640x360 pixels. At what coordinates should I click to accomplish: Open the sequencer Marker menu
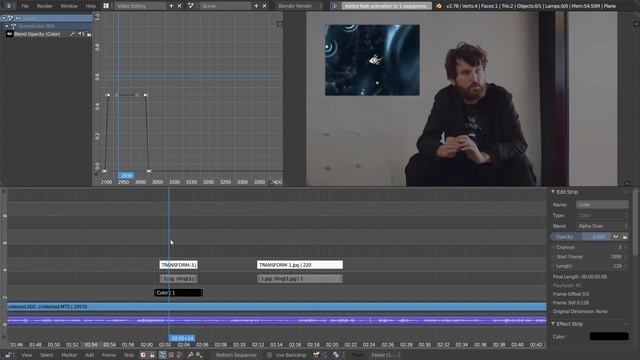(69, 355)
